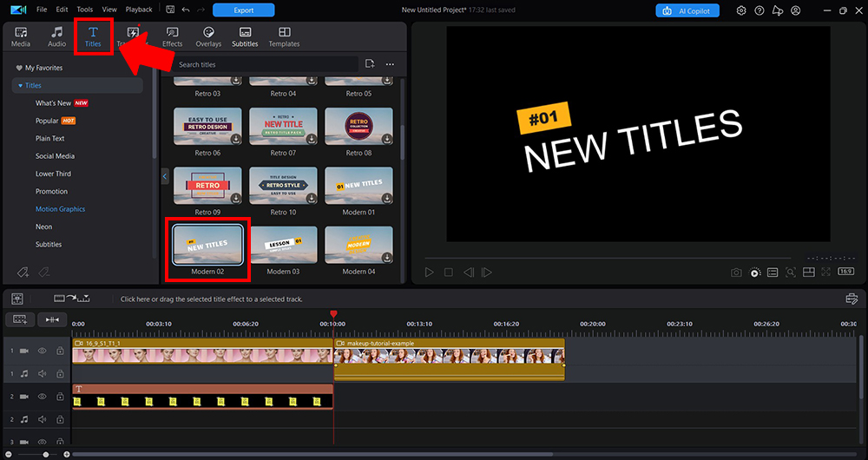Screen dimensions: 868x460
Task: Open the Overlays media room
Action: click(208, 36)
